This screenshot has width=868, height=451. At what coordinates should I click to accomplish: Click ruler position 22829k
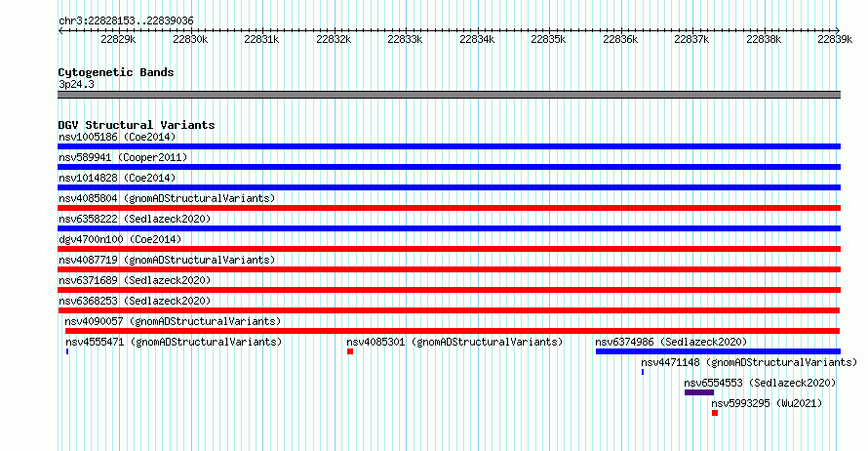click(118, 39)
